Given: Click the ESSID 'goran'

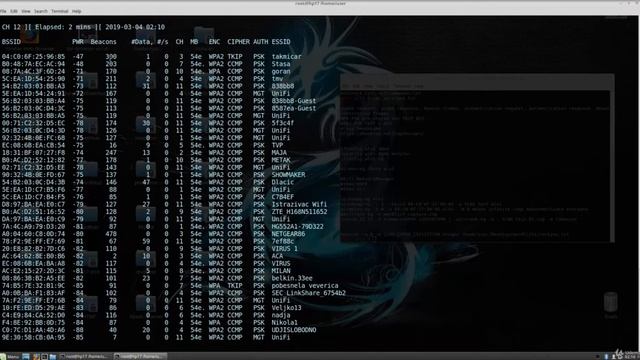Looking at the screenshot, I should tap(281, 71).
